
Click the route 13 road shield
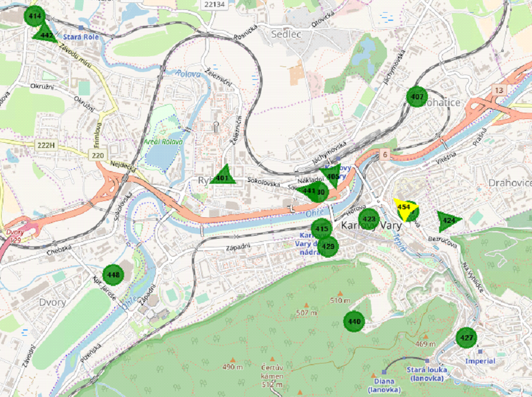(x=499, y=90)
